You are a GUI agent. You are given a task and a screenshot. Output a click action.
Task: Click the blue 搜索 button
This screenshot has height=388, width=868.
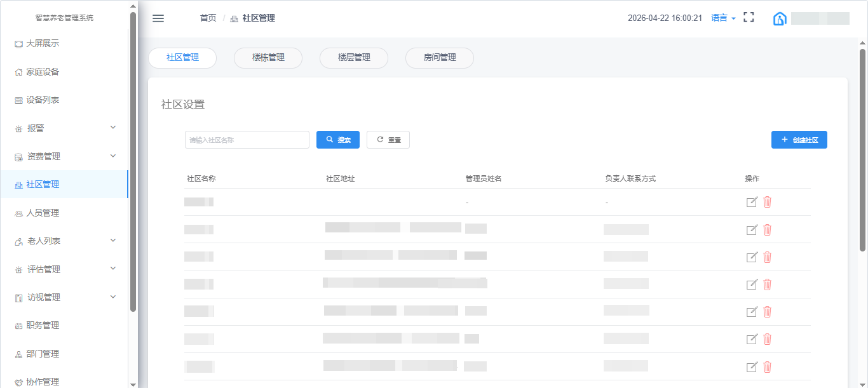[x=338, y=140]
